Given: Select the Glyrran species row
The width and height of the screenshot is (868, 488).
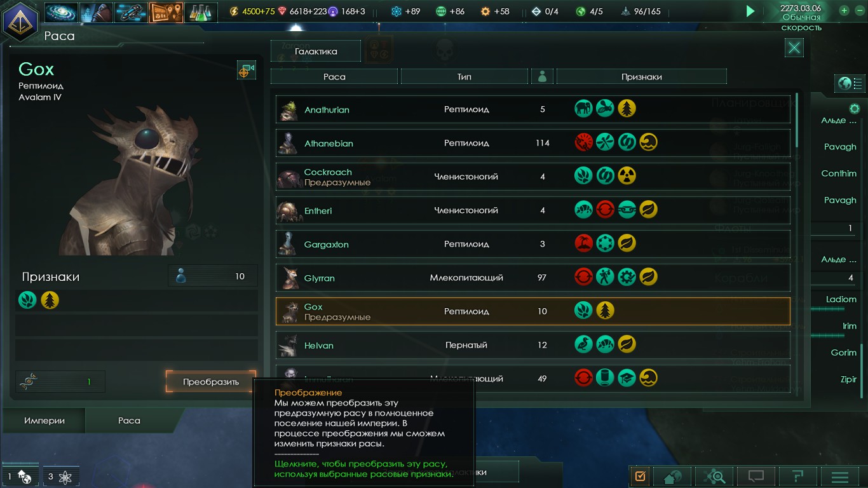Looking at the screenshot, I should [x=533, y=278].
